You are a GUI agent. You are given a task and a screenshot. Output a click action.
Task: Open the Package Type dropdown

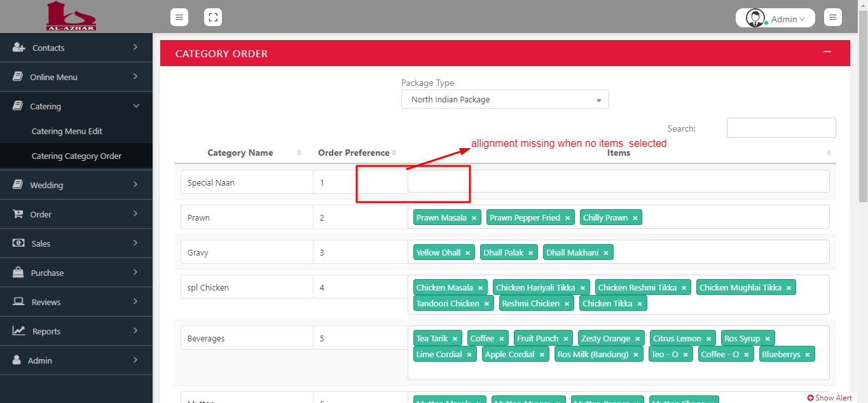pyautogui.click(x=505, y=100)
